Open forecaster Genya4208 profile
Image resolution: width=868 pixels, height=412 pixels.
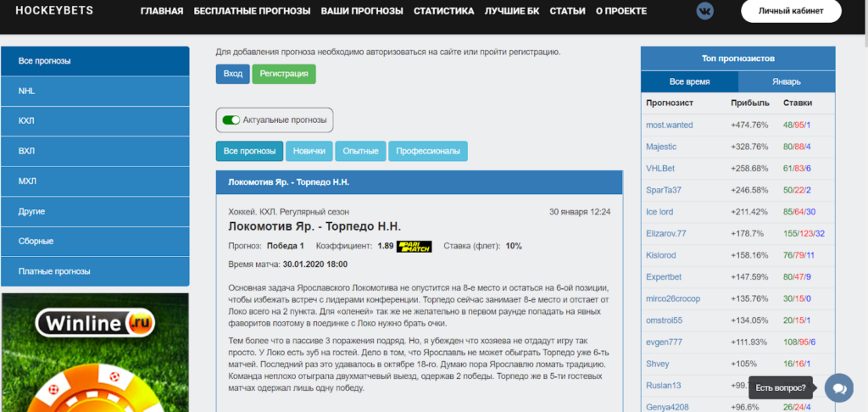click(x=667, y=407)
